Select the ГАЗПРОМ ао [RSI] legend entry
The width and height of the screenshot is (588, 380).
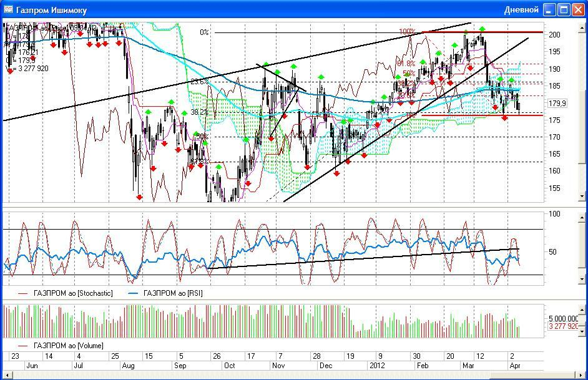coord(165,293)
